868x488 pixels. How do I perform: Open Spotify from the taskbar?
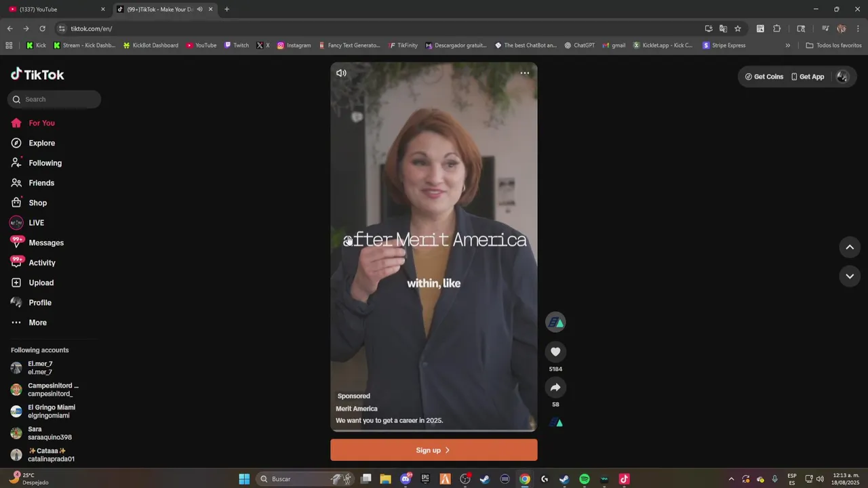(x=585, y=479)
